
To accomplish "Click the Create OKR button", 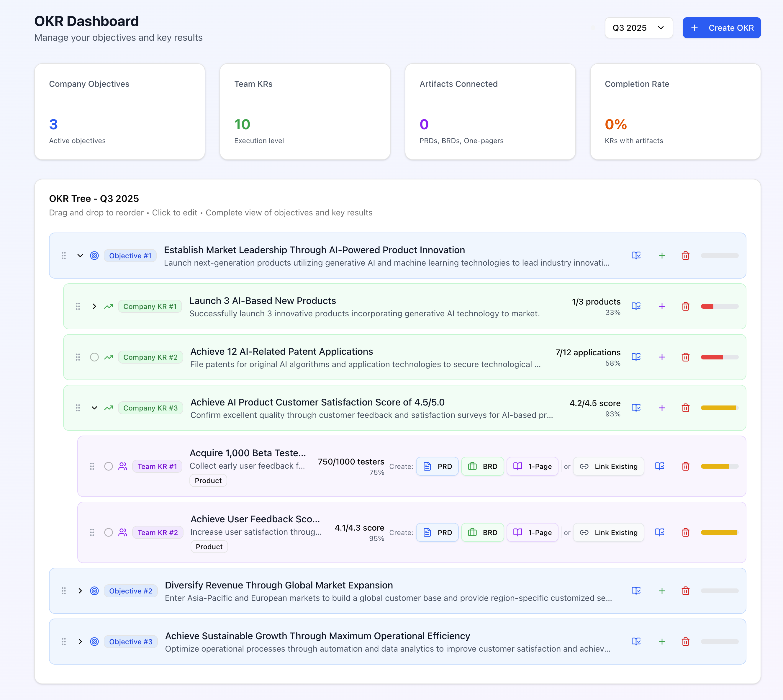I will coord(721,28).
